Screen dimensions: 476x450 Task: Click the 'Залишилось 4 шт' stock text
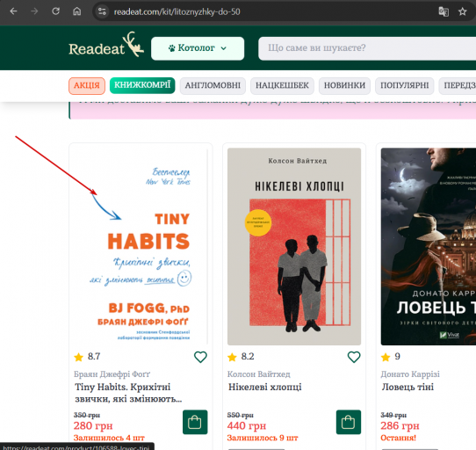[x=109, y=439]
